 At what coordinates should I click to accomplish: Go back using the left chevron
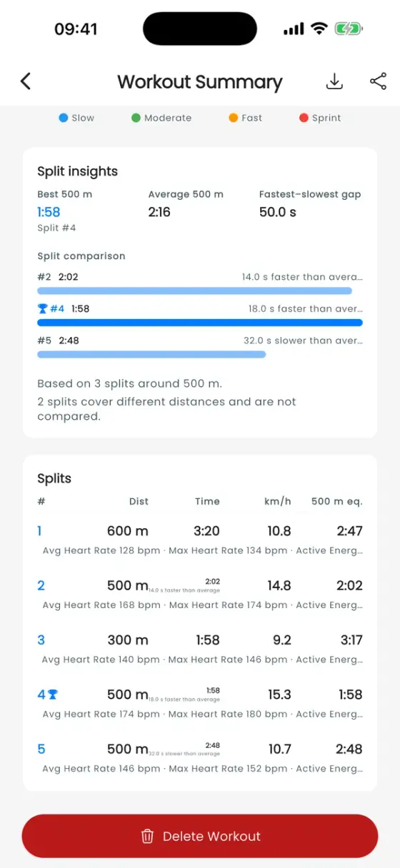pos(26,81)
